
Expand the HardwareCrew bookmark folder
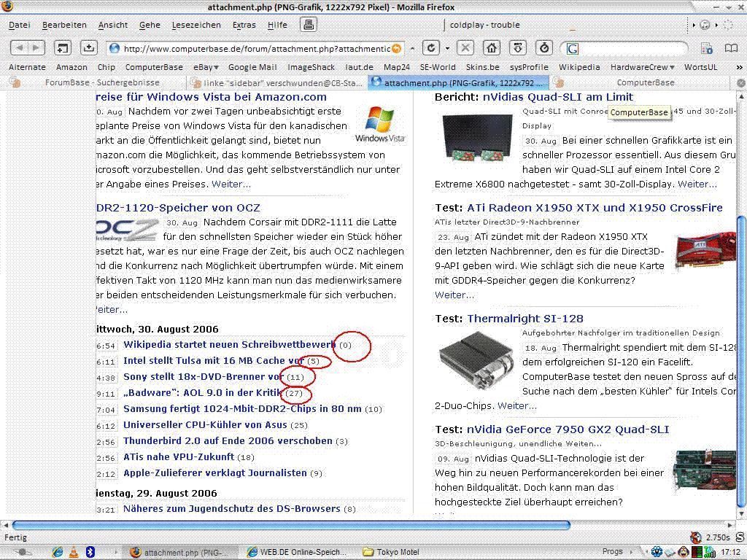pos(643,67)
